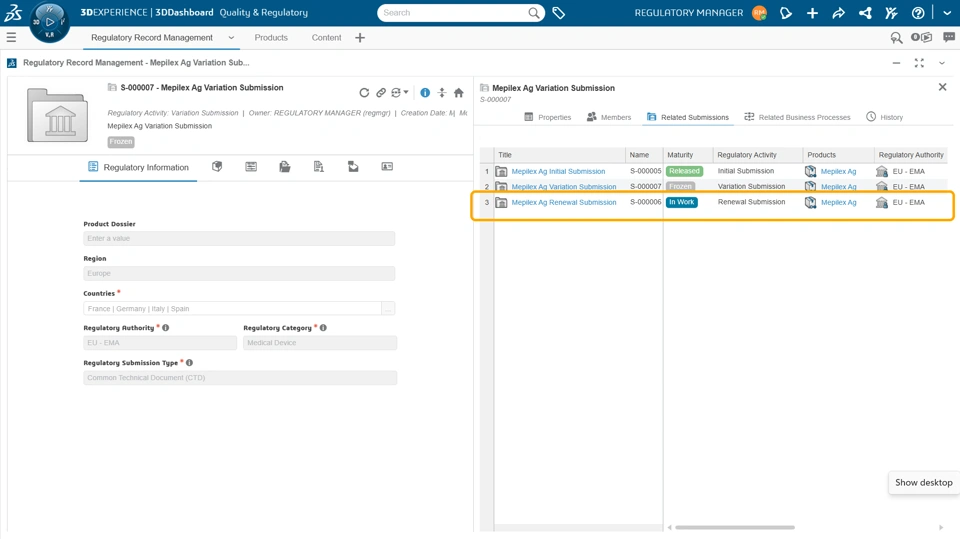Open Mepilex Ag Variation Submission table link
The image size is (960, 539).
coord(564,187)
